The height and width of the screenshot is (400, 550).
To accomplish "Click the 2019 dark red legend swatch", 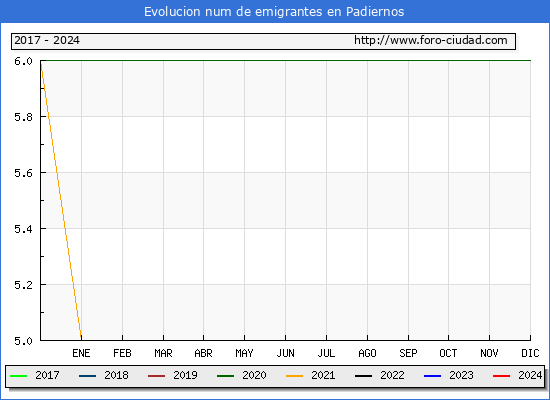I will (156, 376).
